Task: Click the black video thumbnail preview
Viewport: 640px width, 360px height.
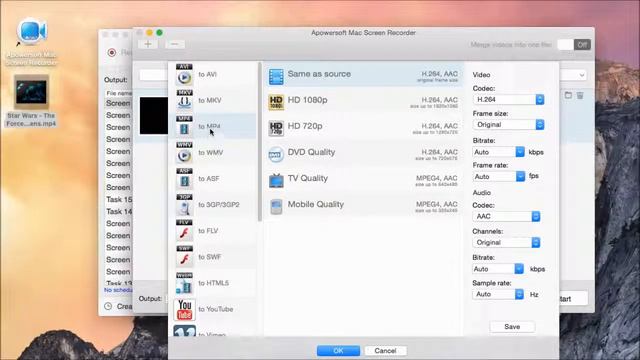Action: tap(154, 116)
